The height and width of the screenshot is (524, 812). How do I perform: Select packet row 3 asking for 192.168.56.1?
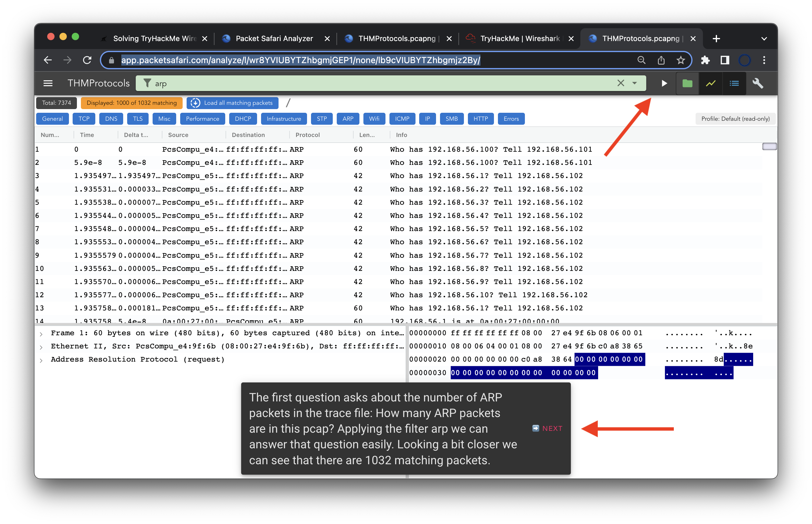click(398, 176)
